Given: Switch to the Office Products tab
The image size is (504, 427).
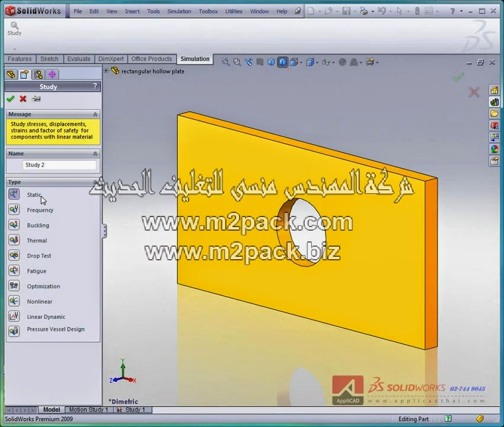Looking at the screenshot, I should [x=151, y=59].
